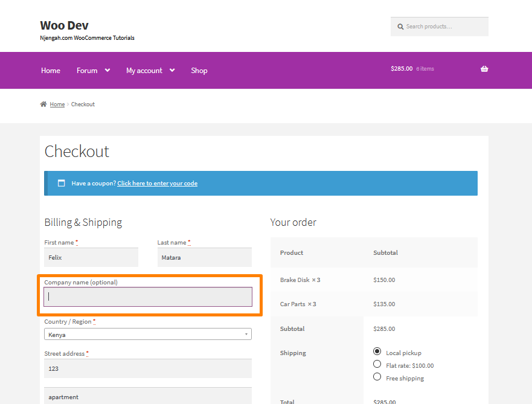The image size is (532, 404).
Task: Click the apartment address field
Action: (x=148, y=397)
